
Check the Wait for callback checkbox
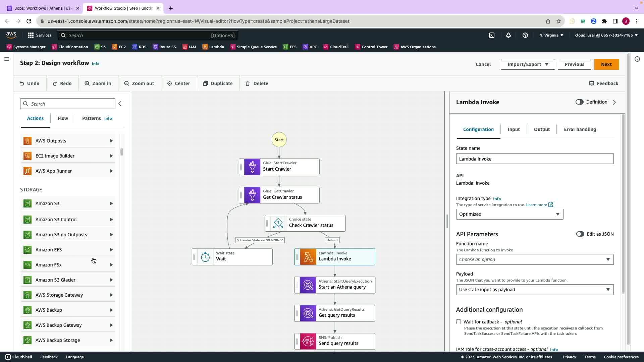click(x=459, y=322)
